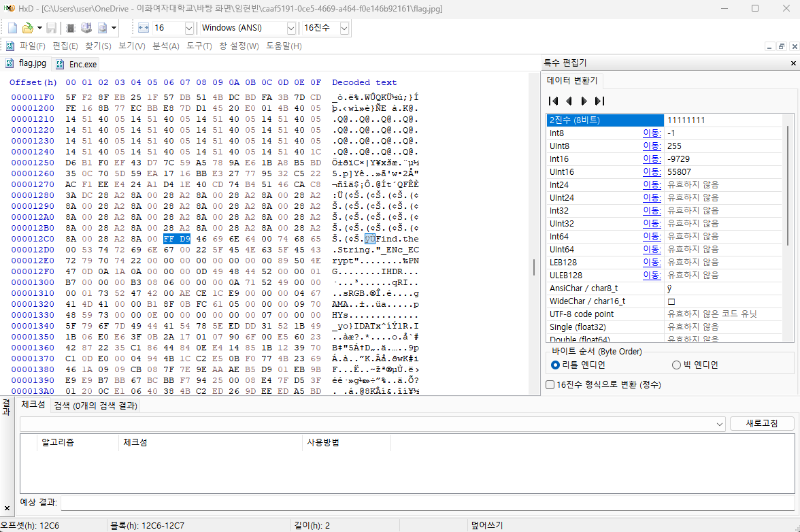
Task: Click the 예상 결과 input field
Action: point(427,503)
